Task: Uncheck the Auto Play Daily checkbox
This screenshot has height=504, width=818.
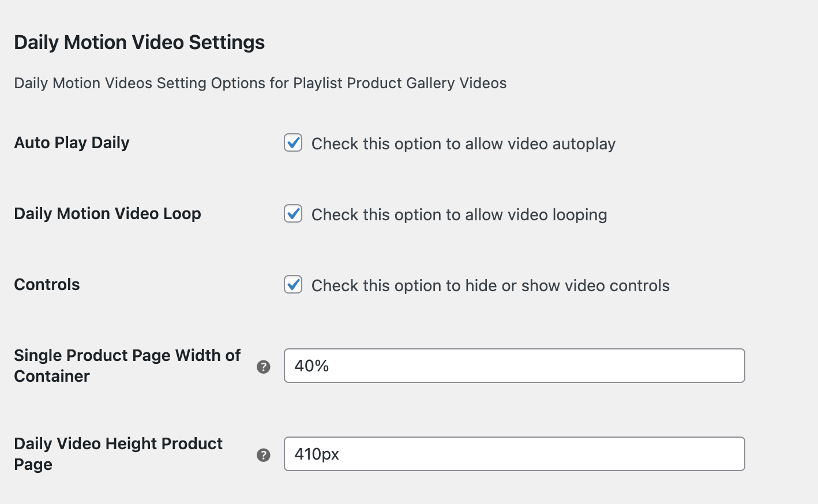Action: (x=293, y=142)
